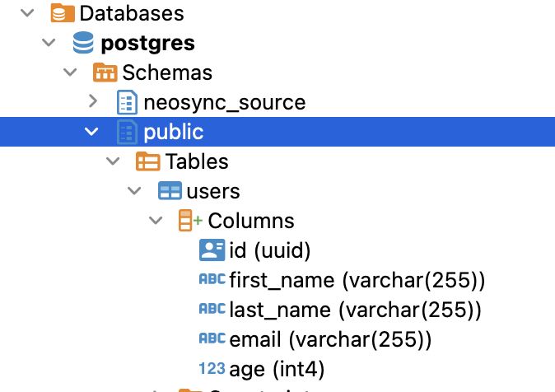
Task: Expand the neosync_source schema
Action: tap(93, 101)
